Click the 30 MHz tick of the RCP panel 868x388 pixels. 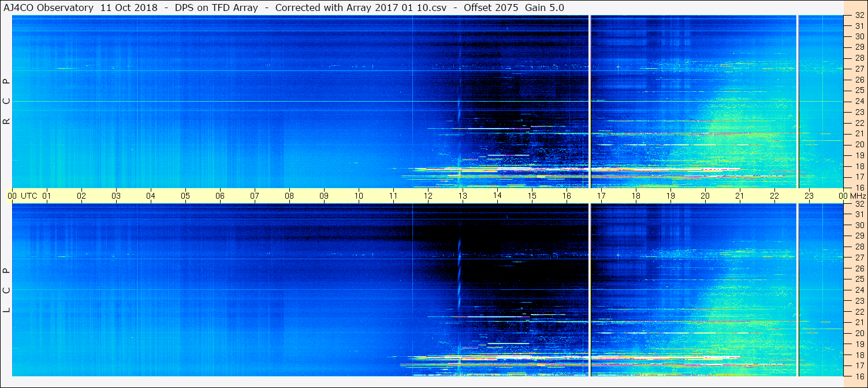[859, 36]
